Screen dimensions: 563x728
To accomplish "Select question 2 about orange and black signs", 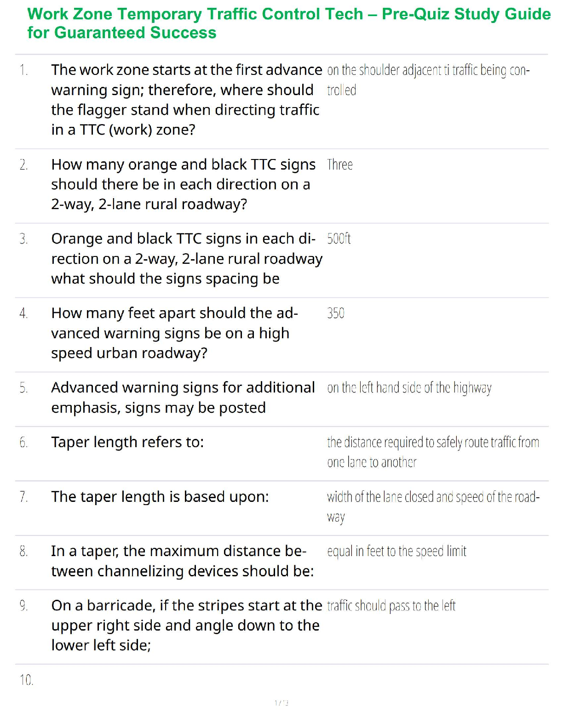I will tap(183, 184).
